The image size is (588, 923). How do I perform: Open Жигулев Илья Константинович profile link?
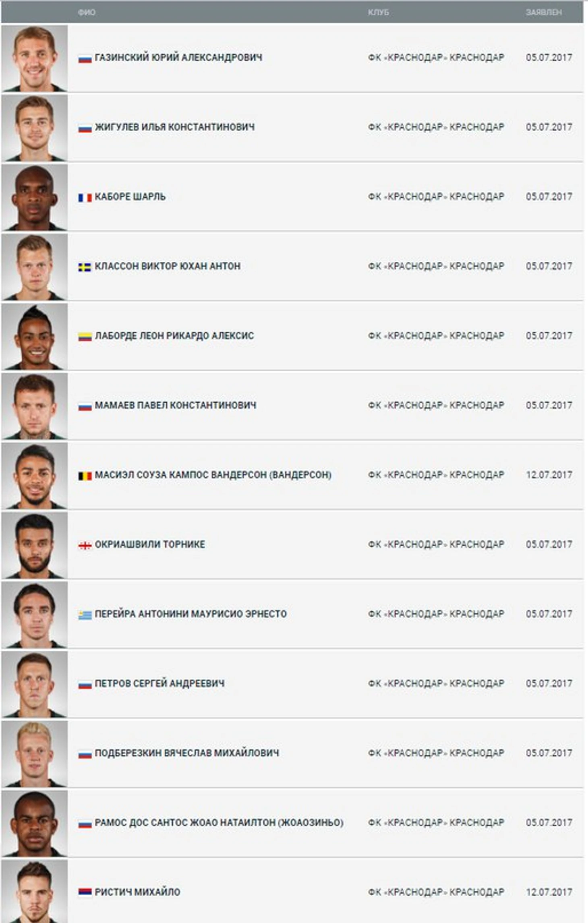174,127
